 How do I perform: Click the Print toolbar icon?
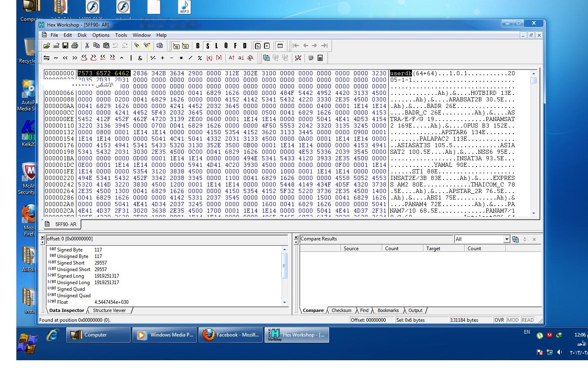pyautogui.click(x=75, y=46)
